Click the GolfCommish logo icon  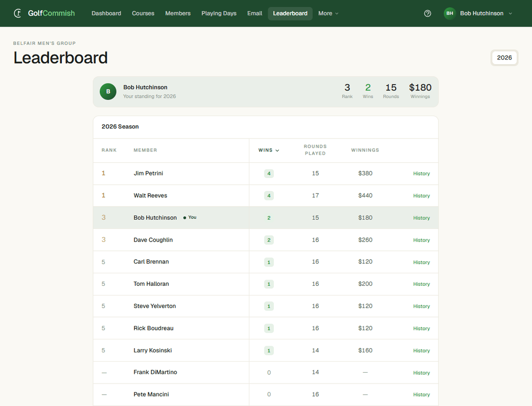[x=17, y=13]
